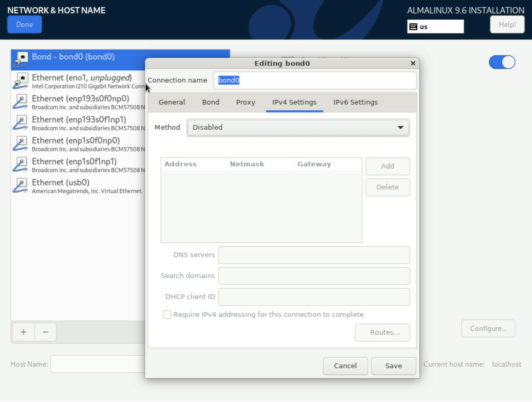The width and height of the screenshot is (532, 402).
Task: Close the Editing bond0 dialog
Action: (413, 63)
